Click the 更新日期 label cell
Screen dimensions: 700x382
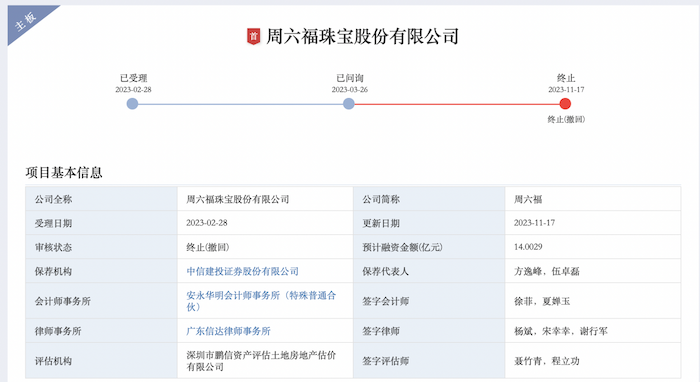429,223
